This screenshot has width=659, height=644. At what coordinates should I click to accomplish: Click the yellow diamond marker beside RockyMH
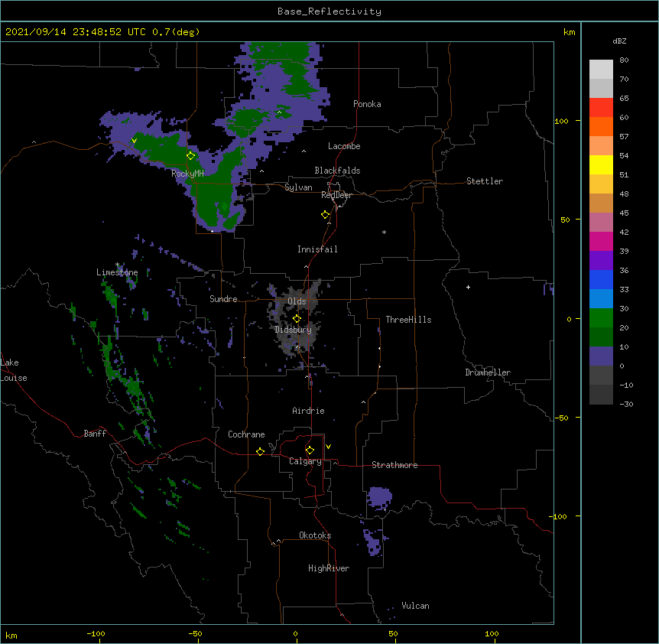[190, 155]
